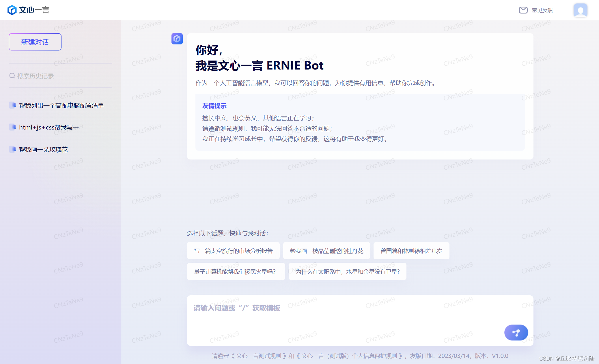Send message with the purple send button
The image size is (599, 364).
click(x=516, y=333)
